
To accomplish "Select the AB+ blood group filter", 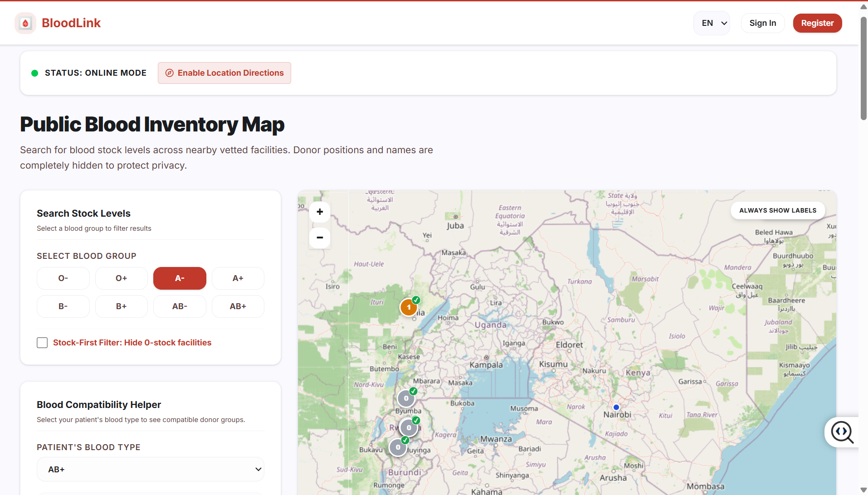I will [238, 306].
